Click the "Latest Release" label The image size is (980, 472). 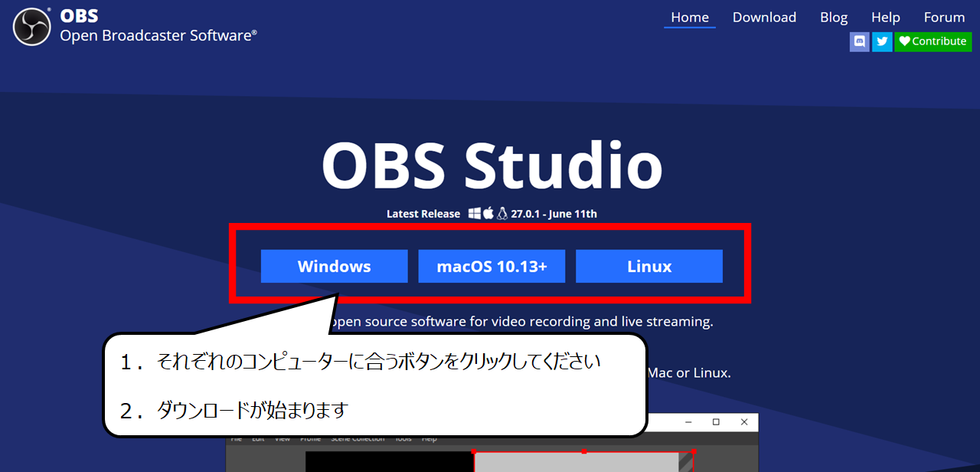pos(423,214)
